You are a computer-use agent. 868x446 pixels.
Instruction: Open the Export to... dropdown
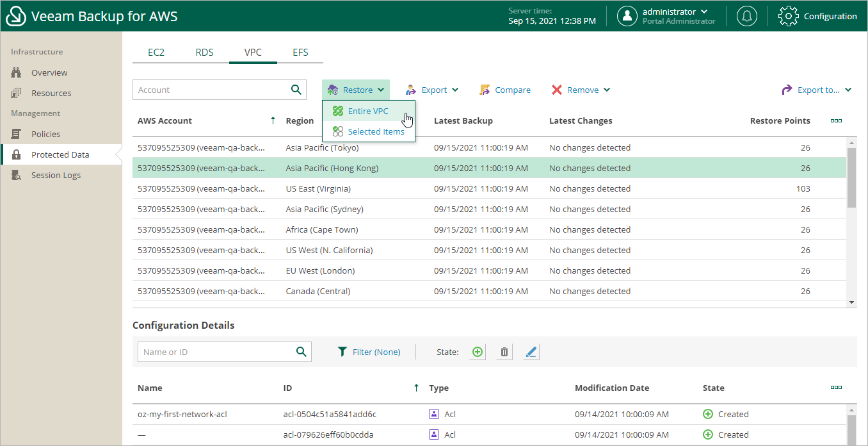point(817,90)
